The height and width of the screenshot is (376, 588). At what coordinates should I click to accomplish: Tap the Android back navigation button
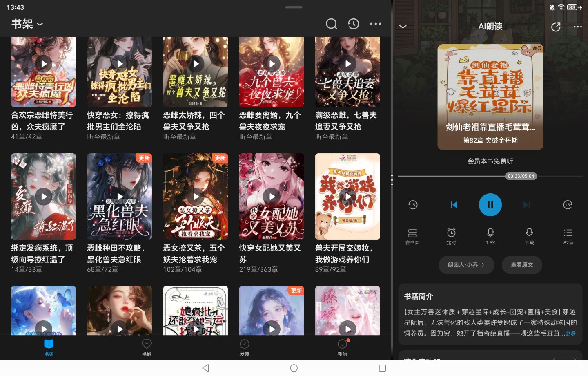pyautogui.click(x=206, y=368)
